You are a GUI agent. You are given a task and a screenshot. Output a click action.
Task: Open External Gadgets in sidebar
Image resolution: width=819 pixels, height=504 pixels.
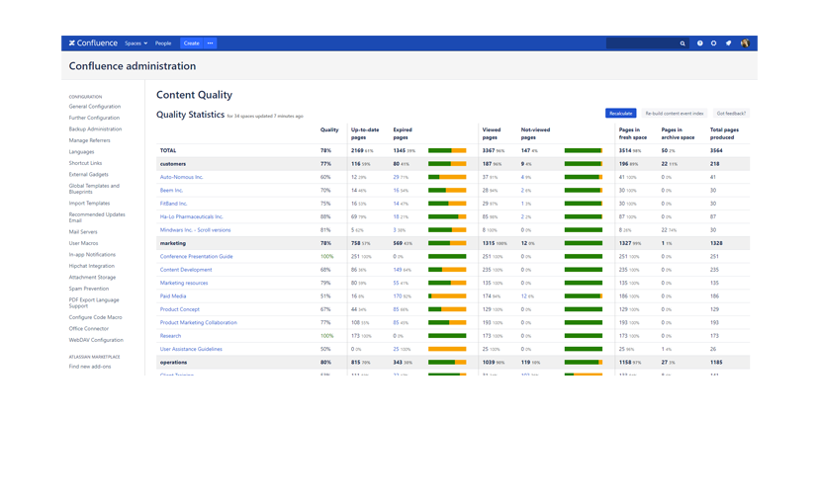pos(89,174)
